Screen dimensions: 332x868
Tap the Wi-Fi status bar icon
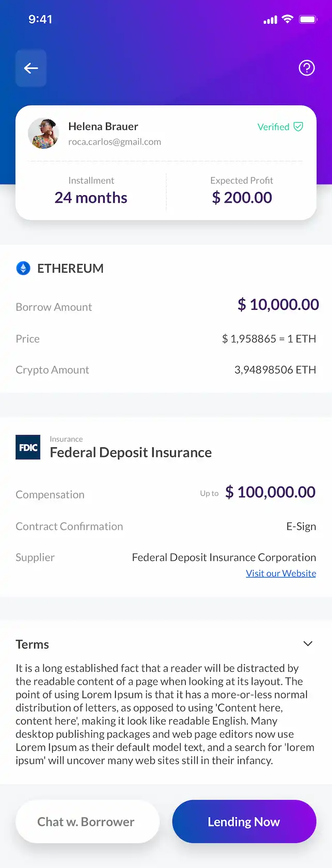(288, 19)
